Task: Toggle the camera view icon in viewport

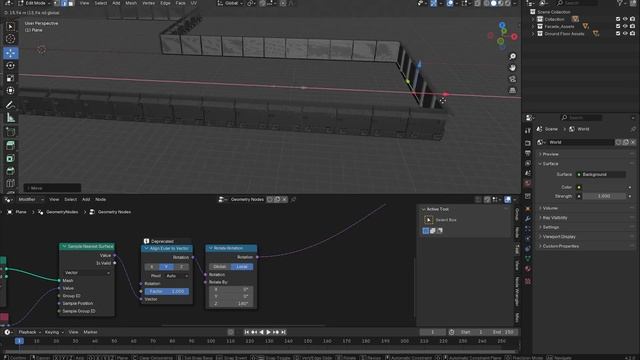Action: [513, 79]
